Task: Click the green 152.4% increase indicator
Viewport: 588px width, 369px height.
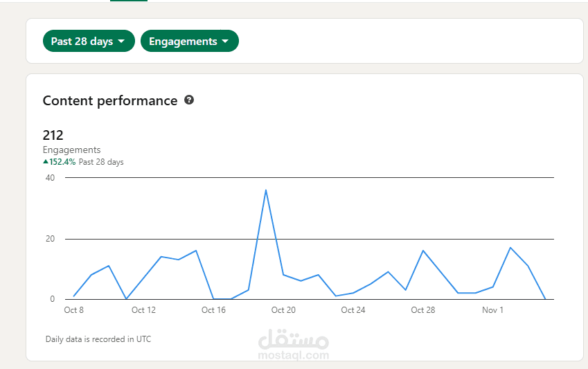Action: 60,162
